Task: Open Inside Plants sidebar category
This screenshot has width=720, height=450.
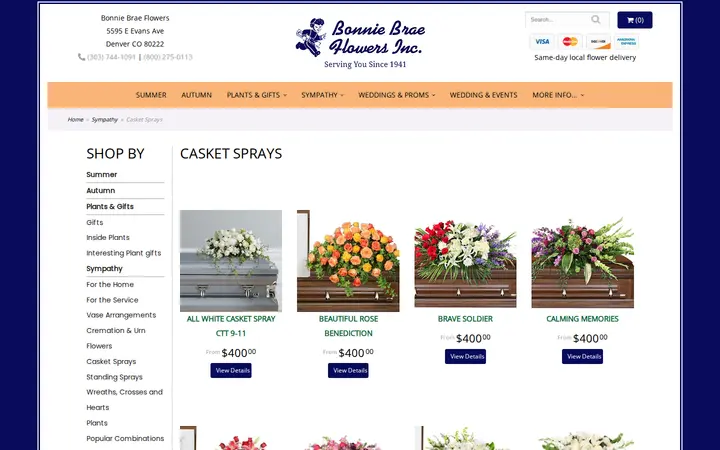Action: (108, 237)
